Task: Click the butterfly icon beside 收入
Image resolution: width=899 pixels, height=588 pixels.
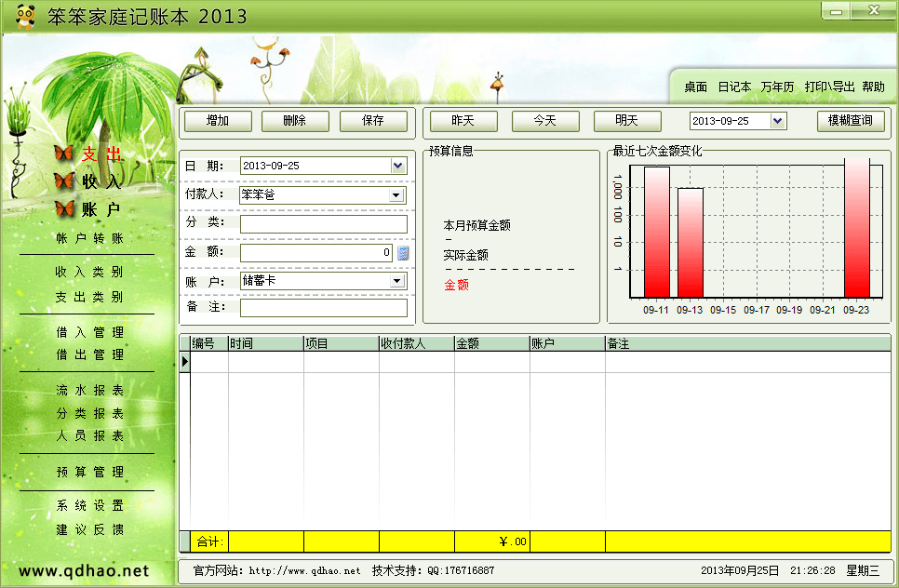Action: tap(63, 181)
